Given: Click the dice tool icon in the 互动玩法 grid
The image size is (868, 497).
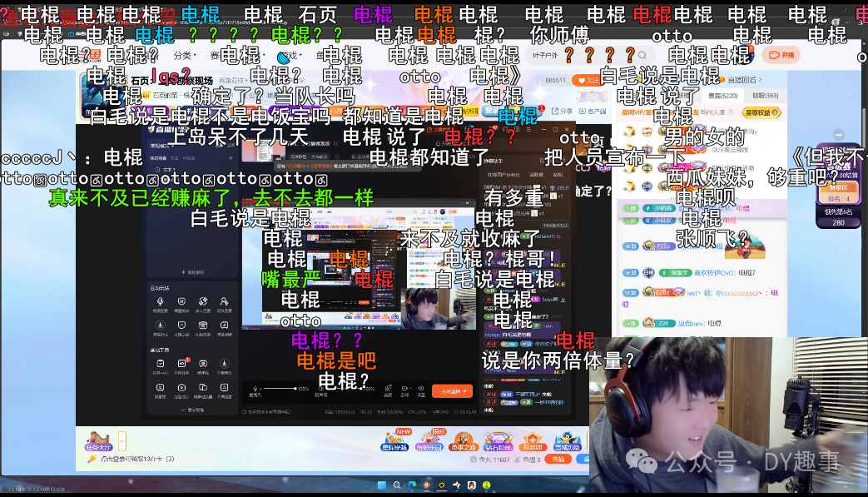Looking at the screenshot, I should point(203,301).
